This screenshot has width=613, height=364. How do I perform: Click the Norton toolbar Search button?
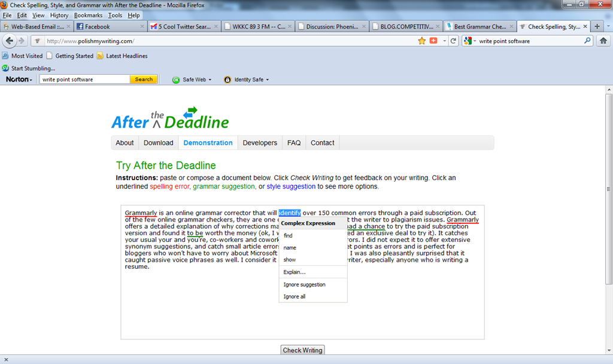point(144,80)
